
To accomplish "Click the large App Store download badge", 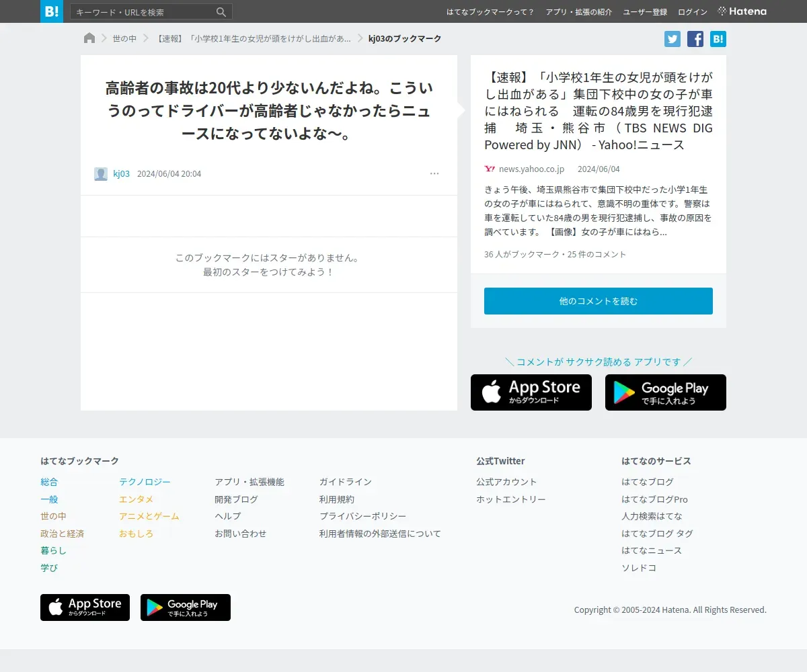I will (531, 392).
